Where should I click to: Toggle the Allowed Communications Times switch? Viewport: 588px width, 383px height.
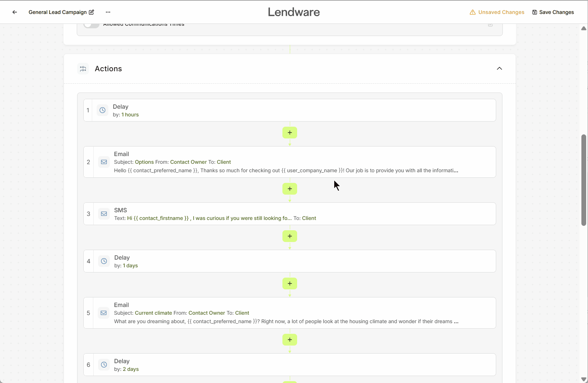click(91, 25)
